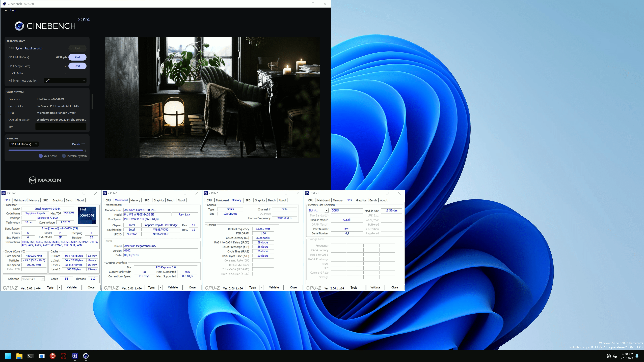Switch to Cinebench via its taskbar icon
Screen dimensions: 644x362
86,356
